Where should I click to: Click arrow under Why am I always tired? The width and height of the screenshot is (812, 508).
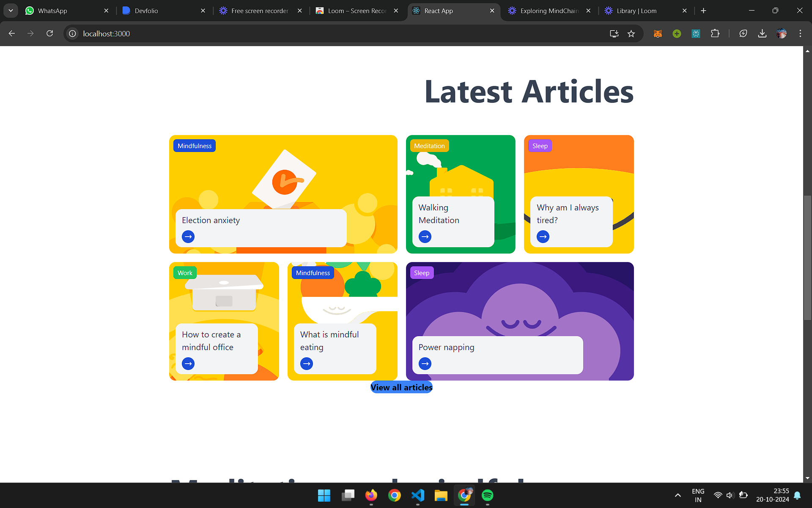click(x=543, y=237)
